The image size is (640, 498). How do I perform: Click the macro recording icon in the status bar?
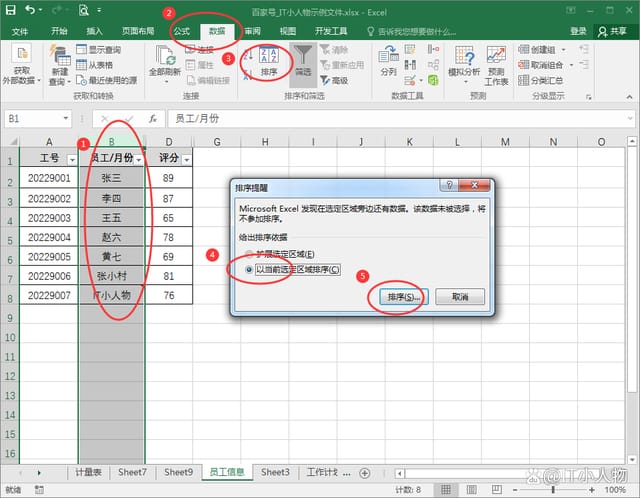click(39, 489)
